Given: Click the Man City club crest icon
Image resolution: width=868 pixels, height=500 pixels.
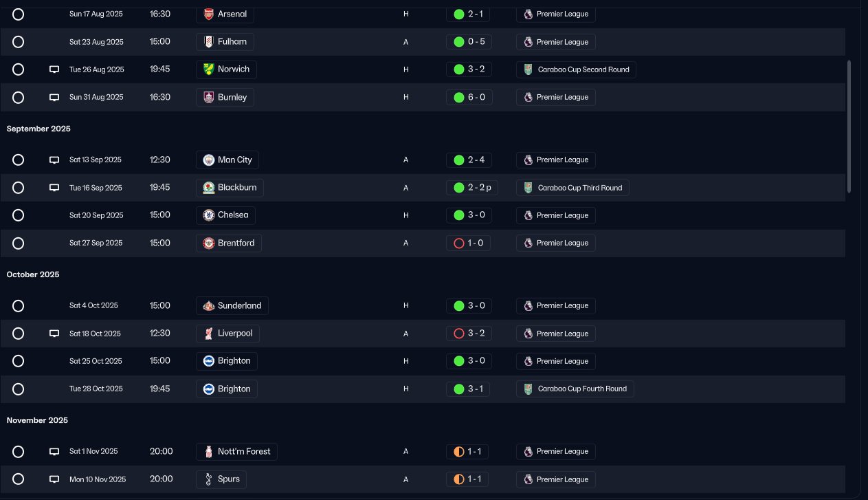Looking at the screenshot, I should [x=209, y=160].
